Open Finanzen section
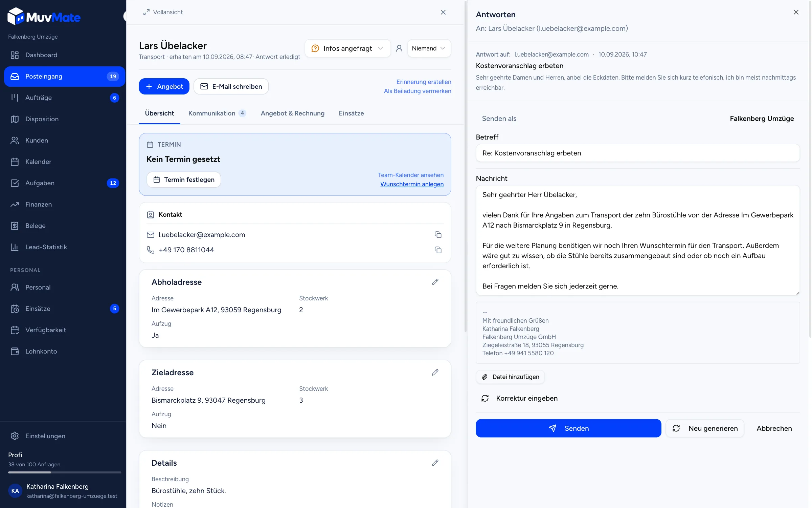The image size is (812, 508). (64, 204)
